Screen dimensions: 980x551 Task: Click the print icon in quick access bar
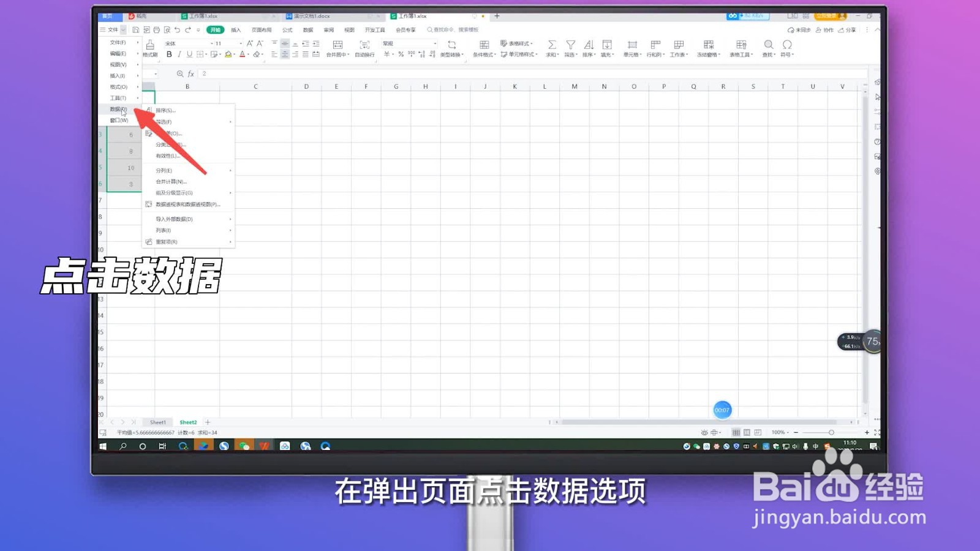click(x=156, y=29)
